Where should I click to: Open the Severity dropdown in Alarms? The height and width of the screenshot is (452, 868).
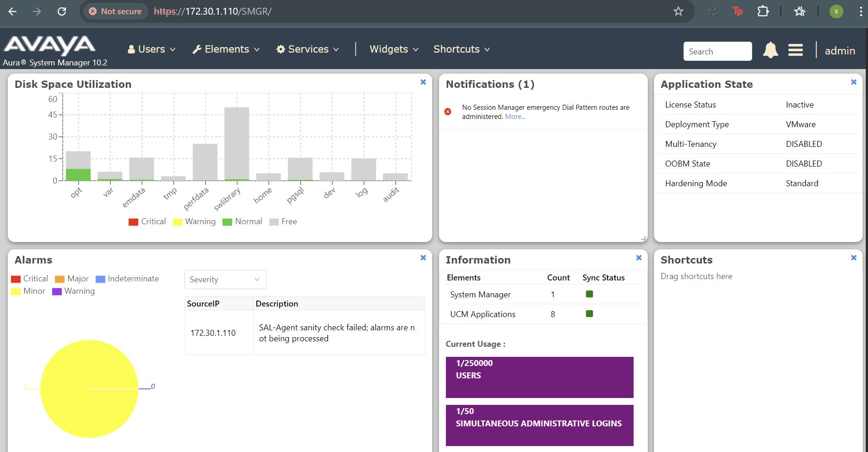tap(225, 280)
